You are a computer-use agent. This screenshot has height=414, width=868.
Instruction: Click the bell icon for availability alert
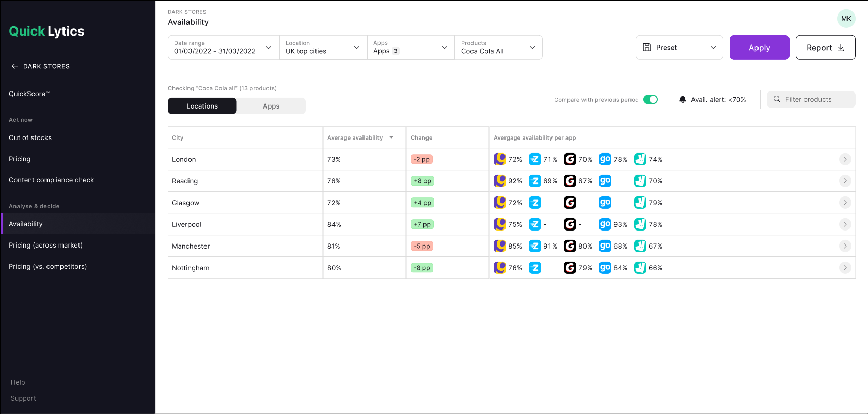(x=683, y=100)
